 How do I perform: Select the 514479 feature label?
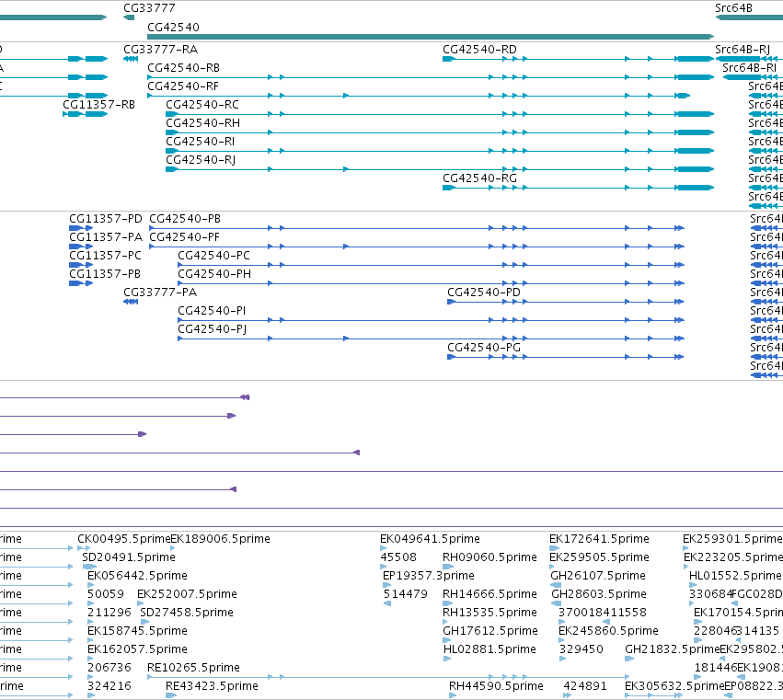click(406, 594)
